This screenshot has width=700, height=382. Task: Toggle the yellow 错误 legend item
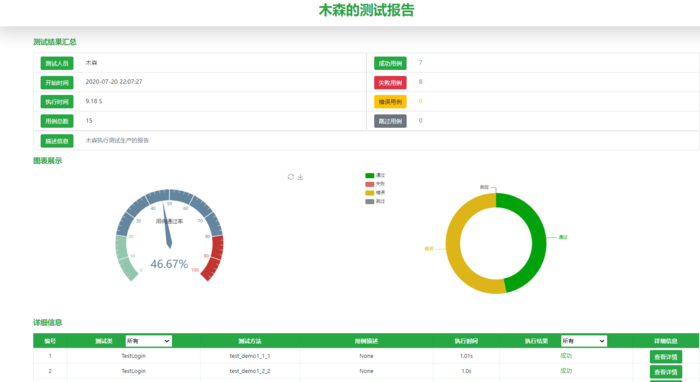tap(375, 193)
